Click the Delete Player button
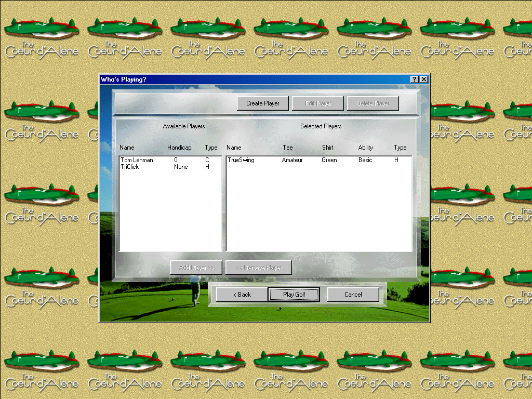 pyautogui.click(x=373, y=103)
